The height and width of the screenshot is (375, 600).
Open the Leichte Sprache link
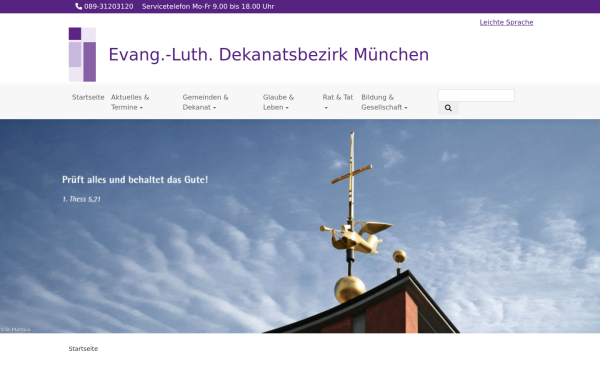(506, 22)
